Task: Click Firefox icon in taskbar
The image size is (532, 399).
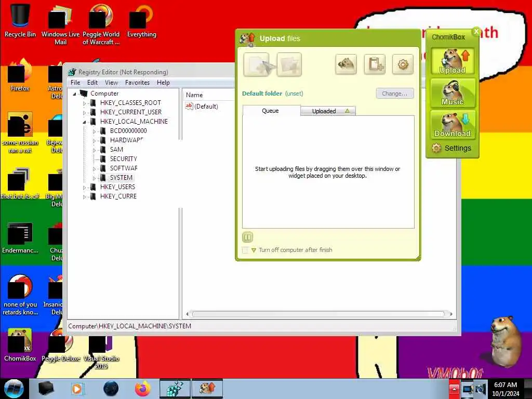Action: pyautogui.click(x=143, y=389)
